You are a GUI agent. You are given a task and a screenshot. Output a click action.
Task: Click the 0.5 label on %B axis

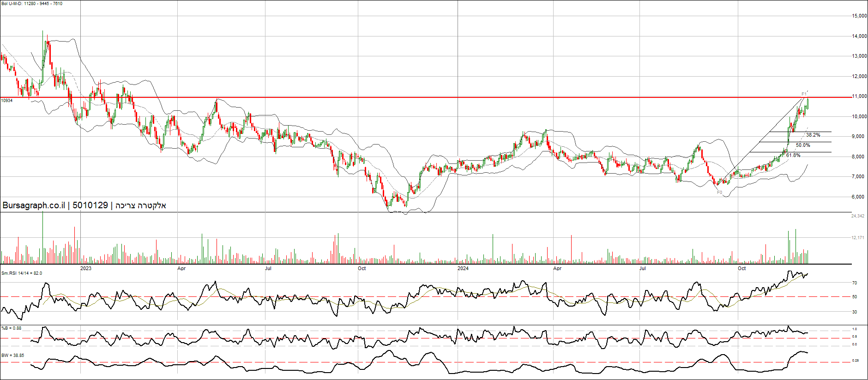pyautogui.click(x=855, y=337)
